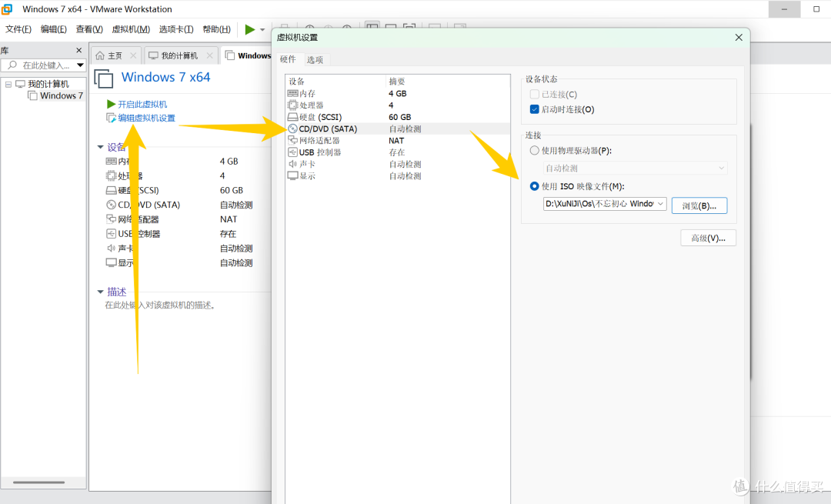The image size is (831, 504).
Task: Switch to the 硬件 tab in settings dialog
Action: pos(288,59)
